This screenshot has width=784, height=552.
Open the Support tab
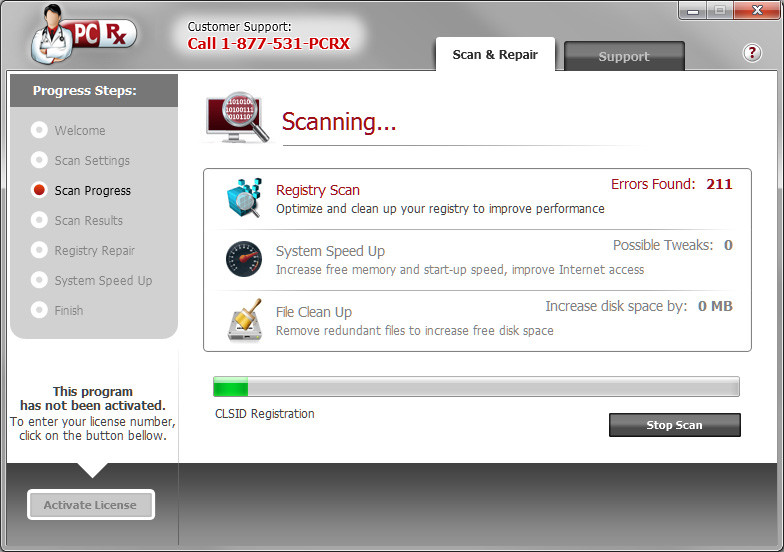[x=624, y=56]
